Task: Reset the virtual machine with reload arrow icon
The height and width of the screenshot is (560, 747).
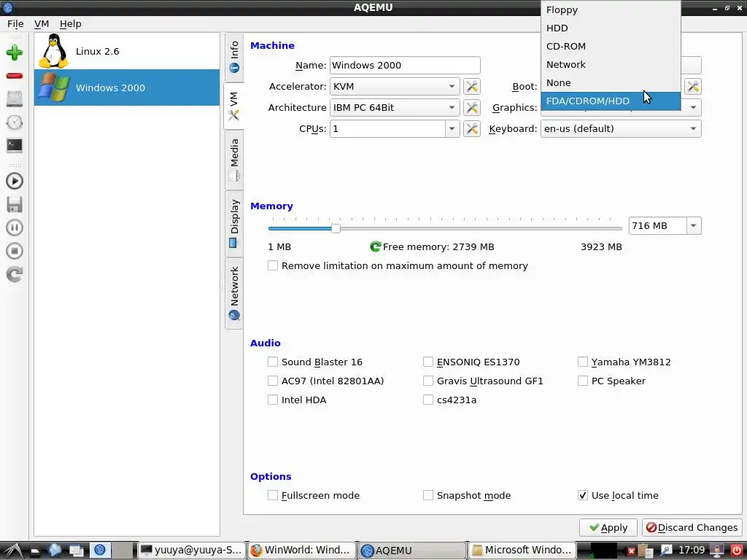Action: coord(15,274)
